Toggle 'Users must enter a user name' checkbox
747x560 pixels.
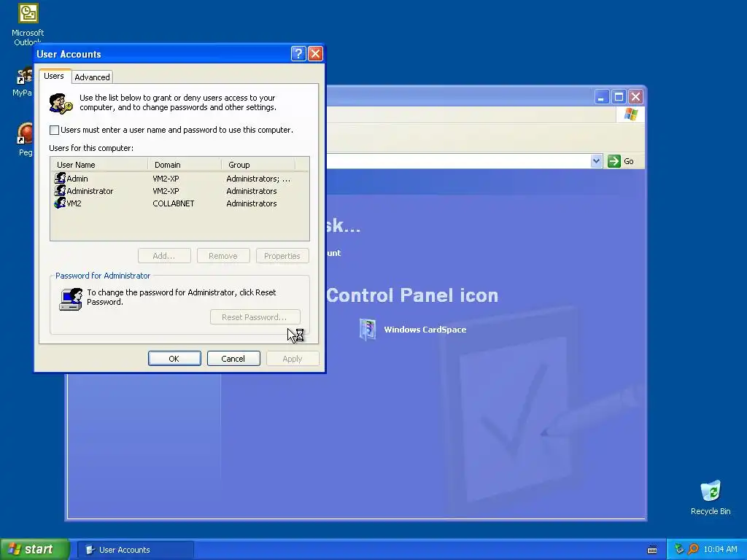click(x=54, y=130)
